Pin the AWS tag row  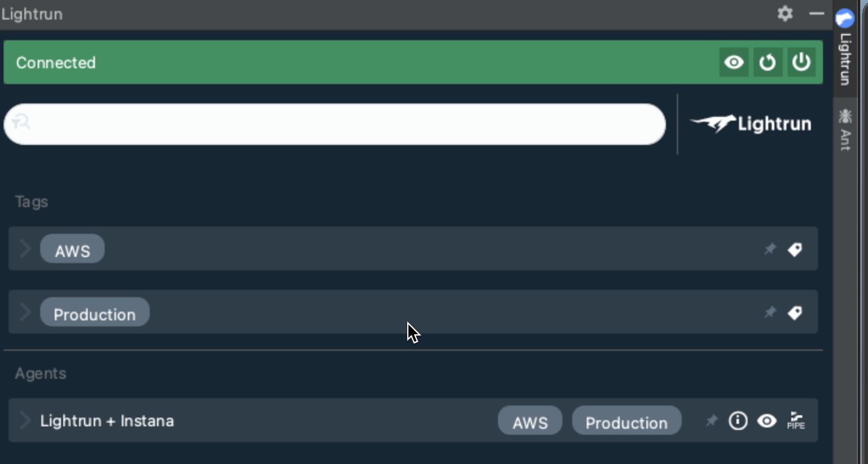770,249
